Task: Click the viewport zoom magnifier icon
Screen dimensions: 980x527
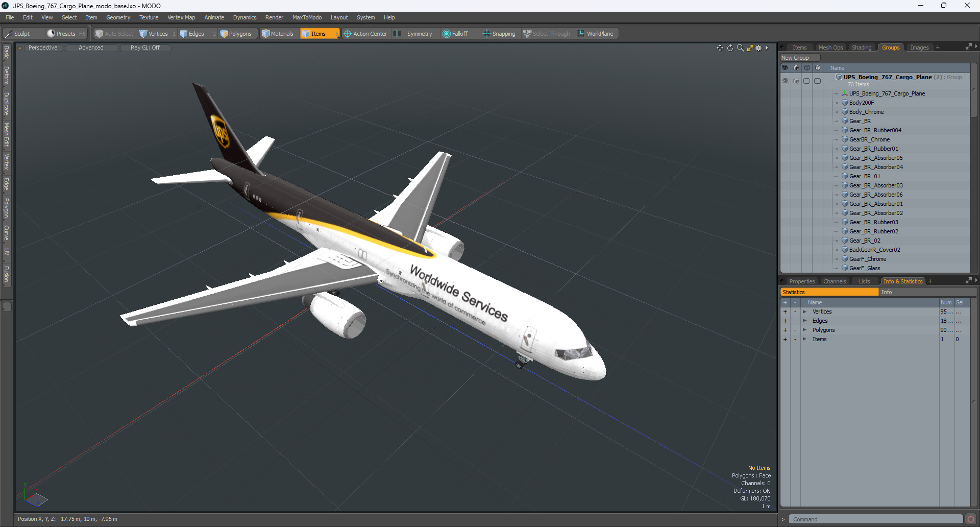Action: [740, 48]
